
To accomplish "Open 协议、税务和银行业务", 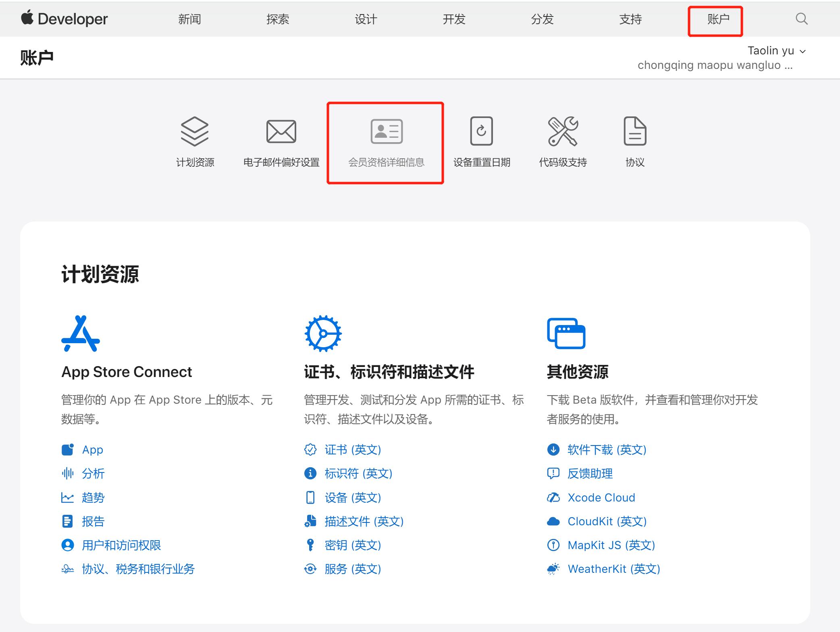I will (138, 569).
